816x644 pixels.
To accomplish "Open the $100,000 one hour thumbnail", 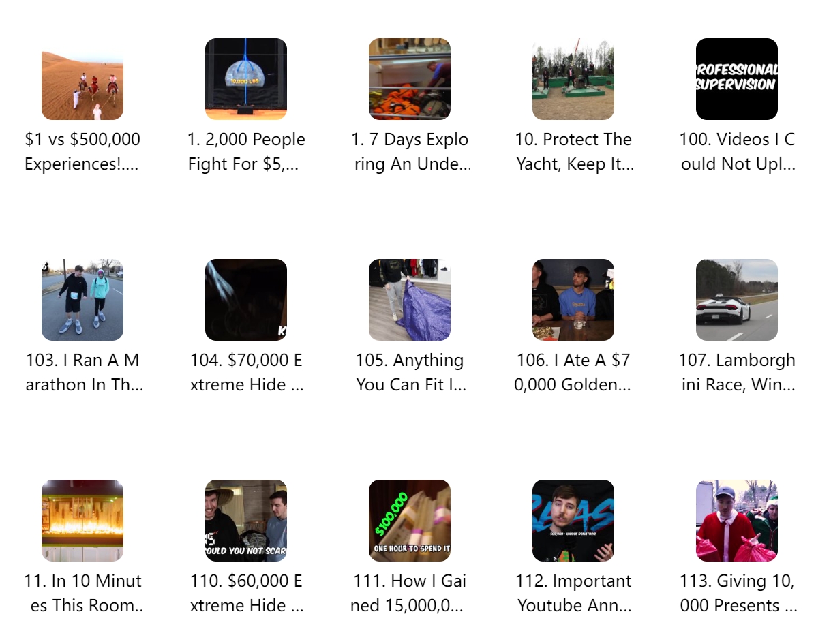I will [x=410, y=521].
